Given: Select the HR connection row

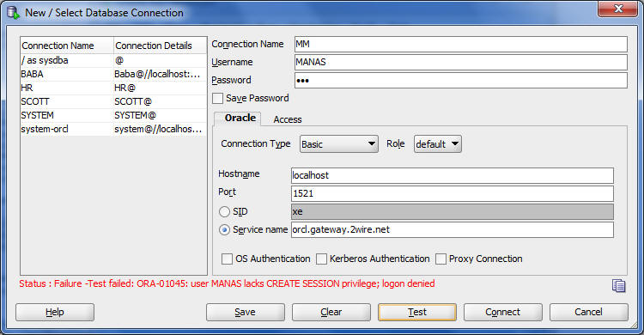Looking at the screenshot, I should pos(113,88).
